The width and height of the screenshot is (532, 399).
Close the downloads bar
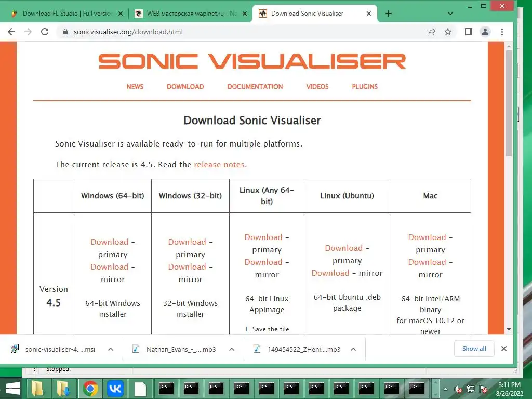tap(504, 349)
